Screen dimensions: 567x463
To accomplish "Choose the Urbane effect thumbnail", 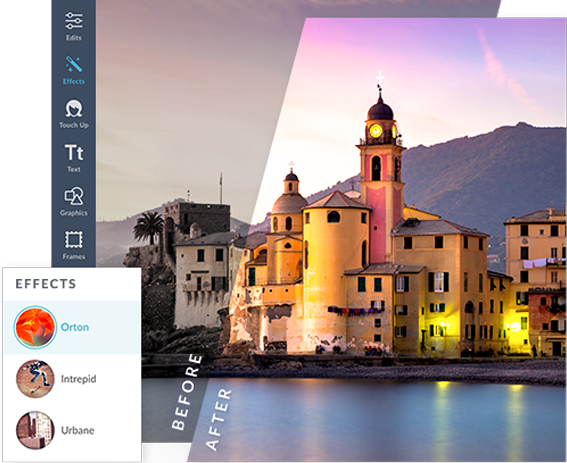I will click(x=35, y=430).
